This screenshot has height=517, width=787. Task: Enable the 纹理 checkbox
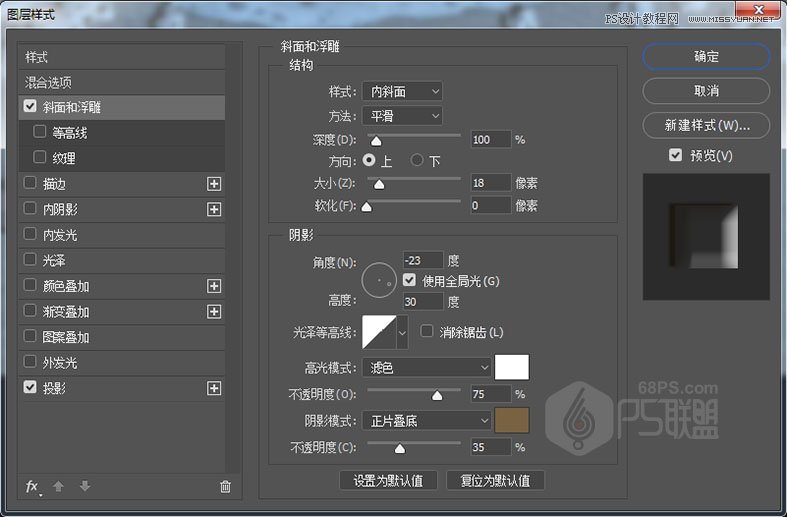tap(40, 157)
